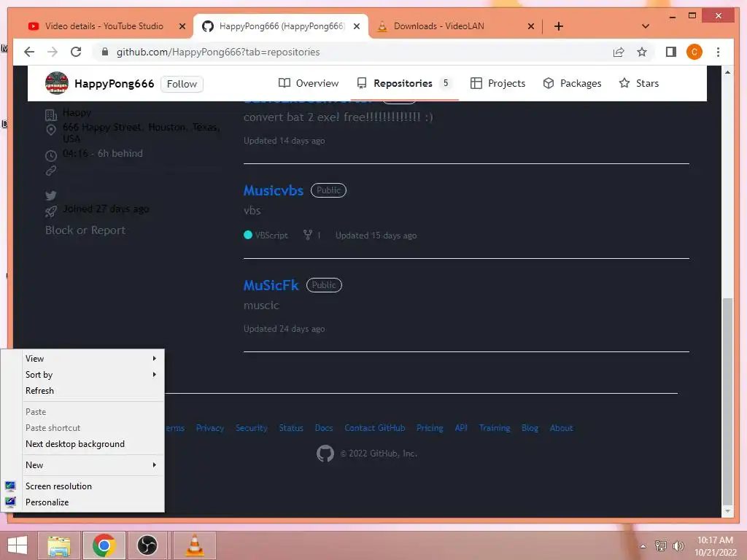This screenshot has width=747, height=560.
Task: Open the Stars profile tab
Action: pyautogui.click(x=639, y=83)
